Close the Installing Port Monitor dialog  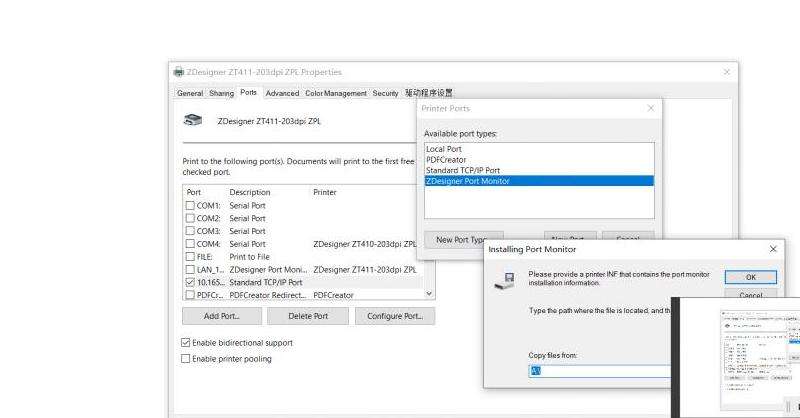click(773, 249)
